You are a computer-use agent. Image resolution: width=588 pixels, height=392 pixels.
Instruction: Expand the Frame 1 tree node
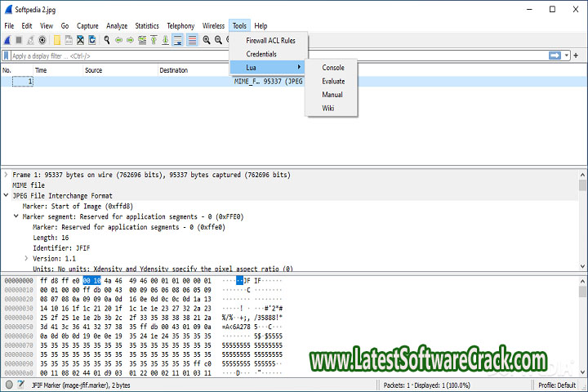(6, 175)
